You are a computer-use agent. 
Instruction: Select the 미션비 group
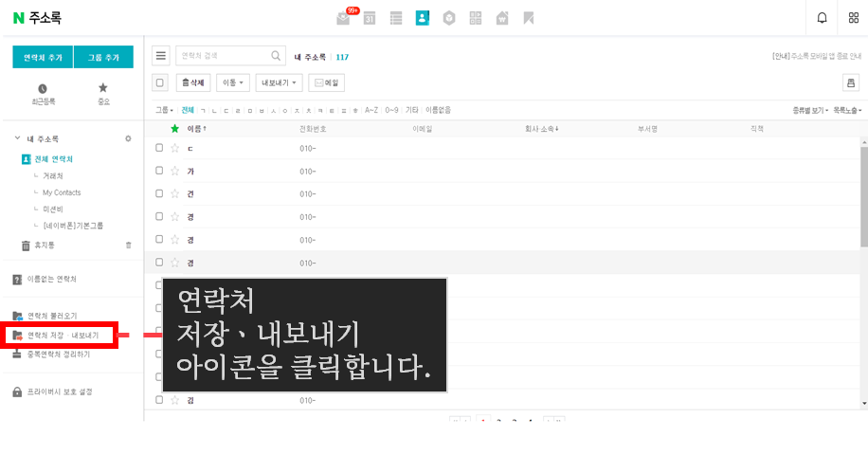52,209
